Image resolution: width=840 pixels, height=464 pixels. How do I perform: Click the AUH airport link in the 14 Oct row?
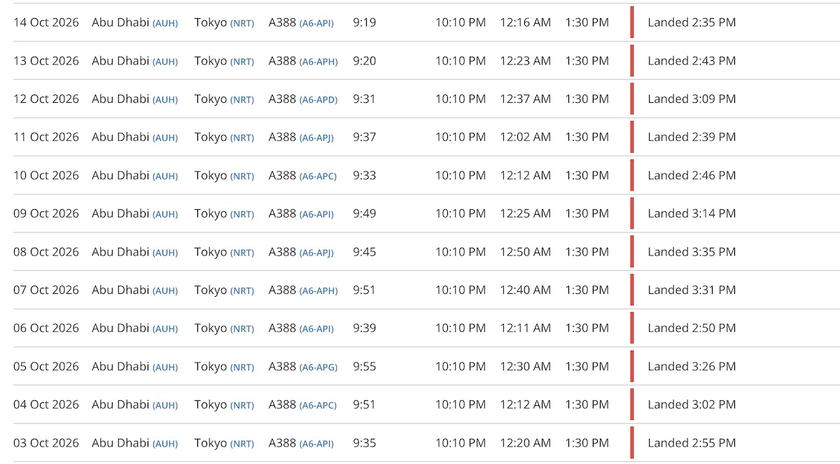(165, 23)
